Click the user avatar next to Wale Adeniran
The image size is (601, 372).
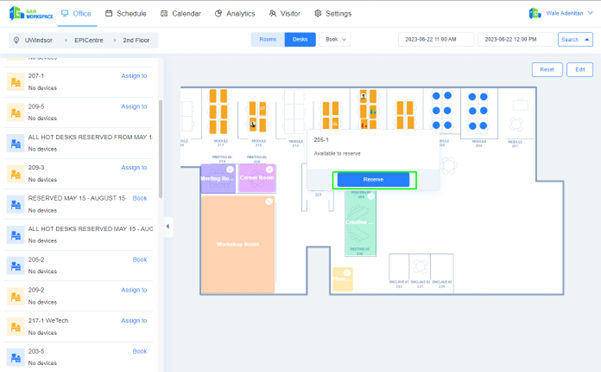point(535,13)
